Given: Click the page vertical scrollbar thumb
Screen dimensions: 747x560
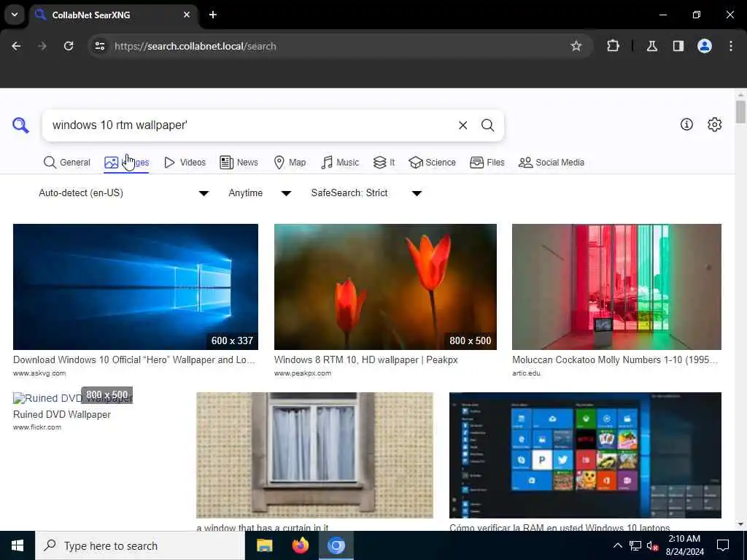Looking at the screenshot, I should (740, 112).
